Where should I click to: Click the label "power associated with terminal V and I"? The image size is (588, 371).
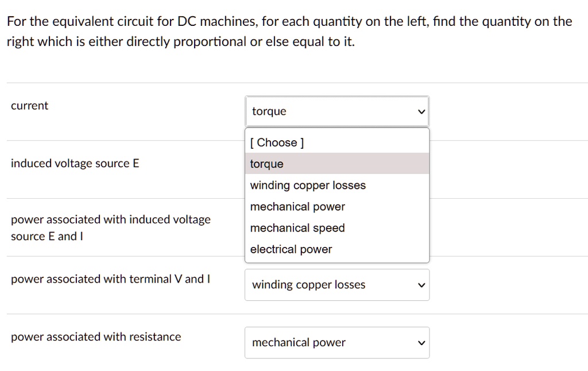tap(110, 279)
